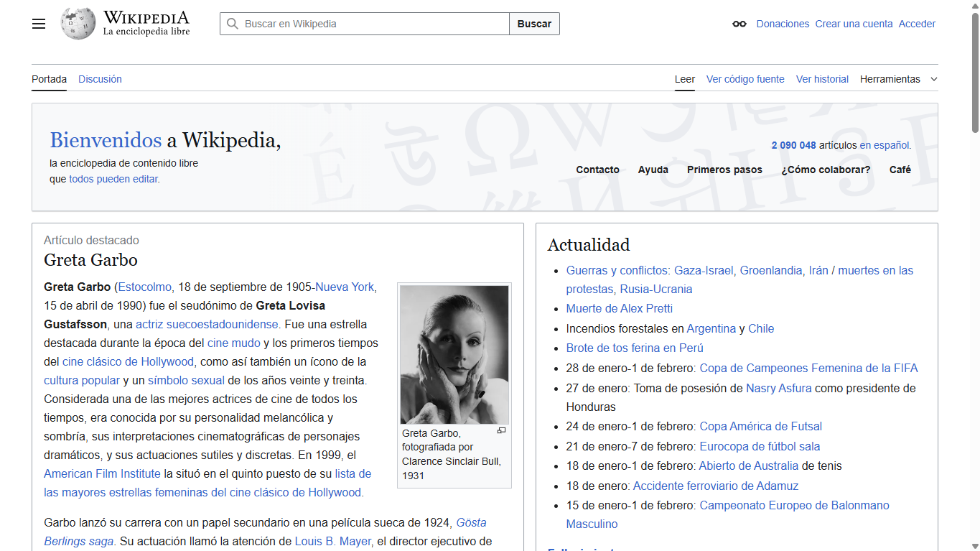Open Copa América de Futsal link
980x551 pixels.
761,426
